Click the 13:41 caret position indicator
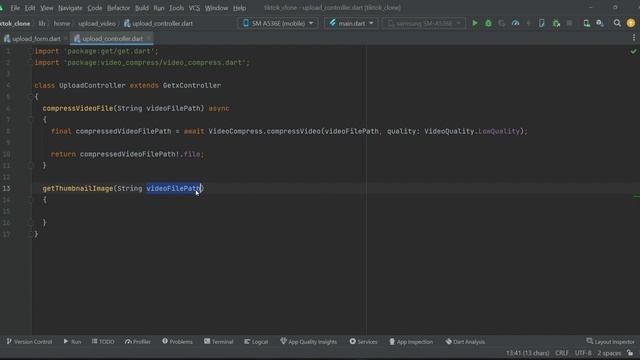 click(x=527, y=353)
